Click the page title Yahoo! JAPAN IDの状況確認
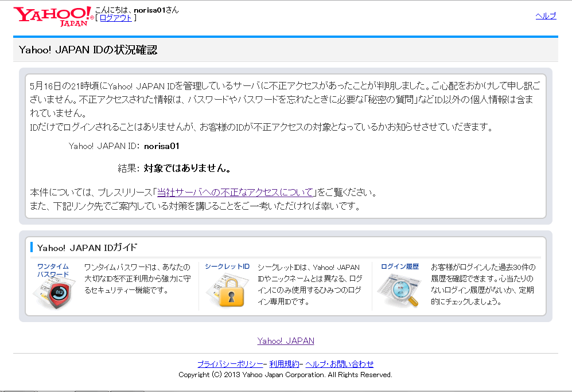This screenshot has height=392, width=572. pyautogui.click(x=88, y=50)
